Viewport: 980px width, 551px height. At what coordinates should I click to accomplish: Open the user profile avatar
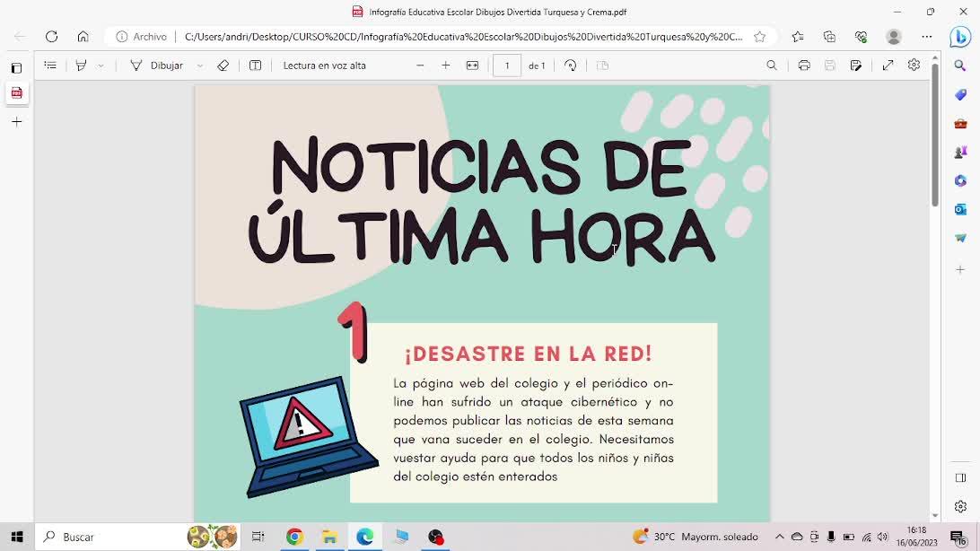tap(894, 36)
